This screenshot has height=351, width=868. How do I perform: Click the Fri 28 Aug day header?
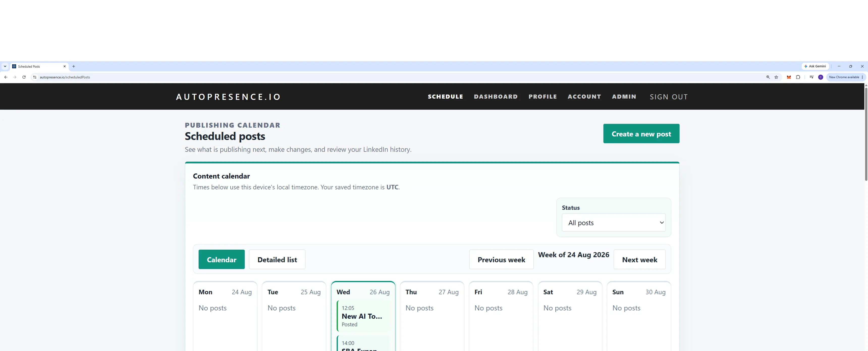[501, 292]
